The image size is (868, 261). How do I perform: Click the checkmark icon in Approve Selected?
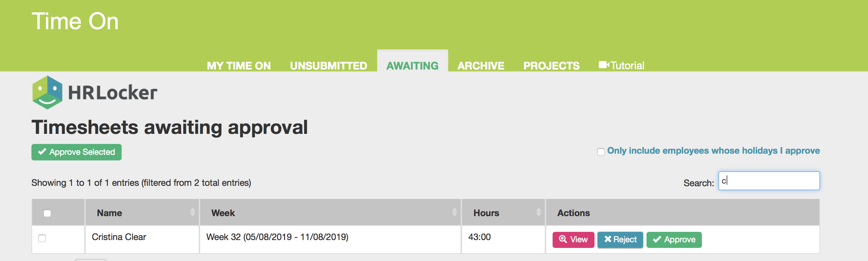point(42,152)
